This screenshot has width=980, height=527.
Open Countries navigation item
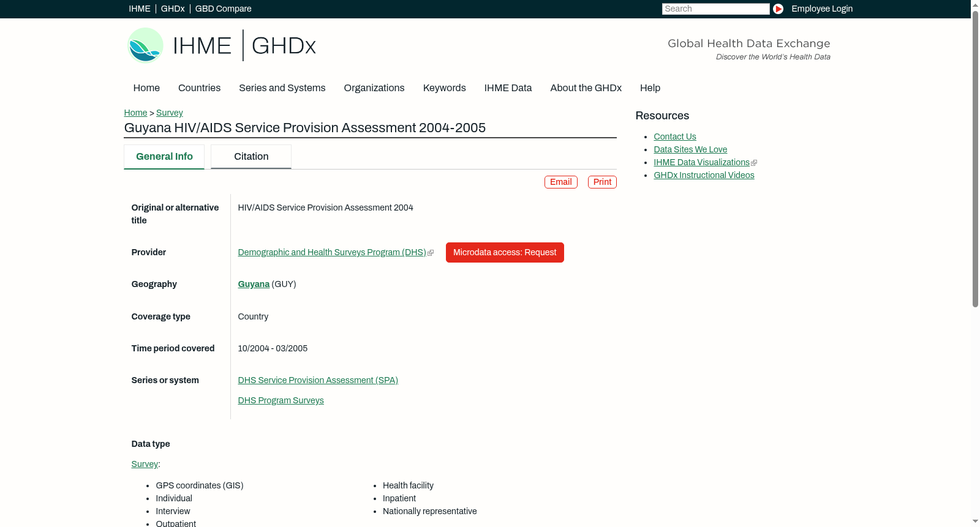pyautogui.click(x=199, y=88)
